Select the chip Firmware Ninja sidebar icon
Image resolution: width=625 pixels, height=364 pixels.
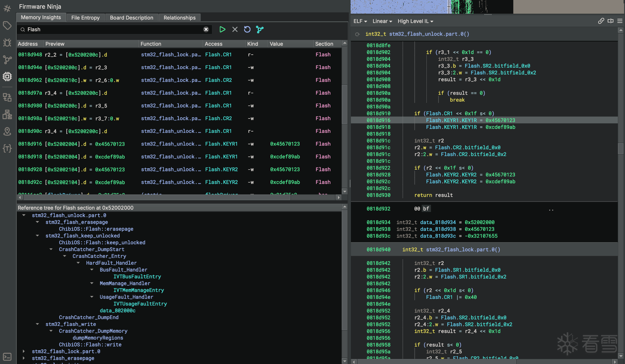[x=7, y=77]
